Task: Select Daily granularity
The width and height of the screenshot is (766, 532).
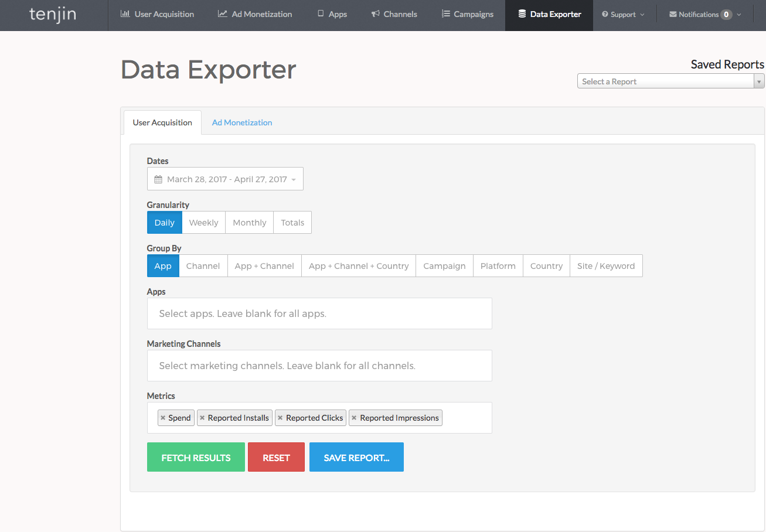Action: tap(165, 223)
